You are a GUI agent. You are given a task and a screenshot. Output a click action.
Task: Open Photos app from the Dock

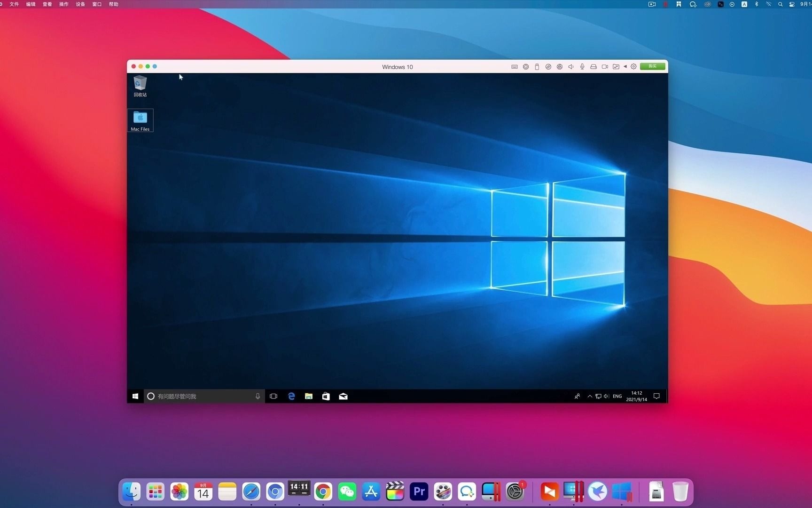coord(180,492)
